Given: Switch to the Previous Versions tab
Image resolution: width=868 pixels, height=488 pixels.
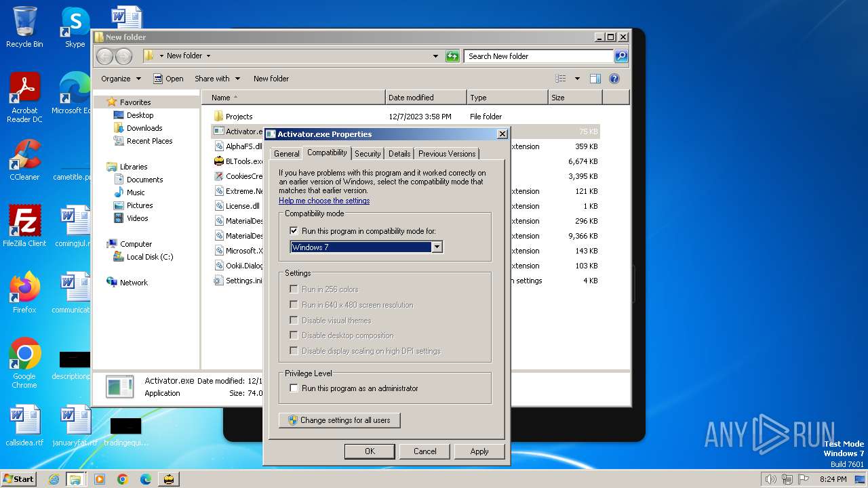Looking at the screenshot, I should (447, 154).
